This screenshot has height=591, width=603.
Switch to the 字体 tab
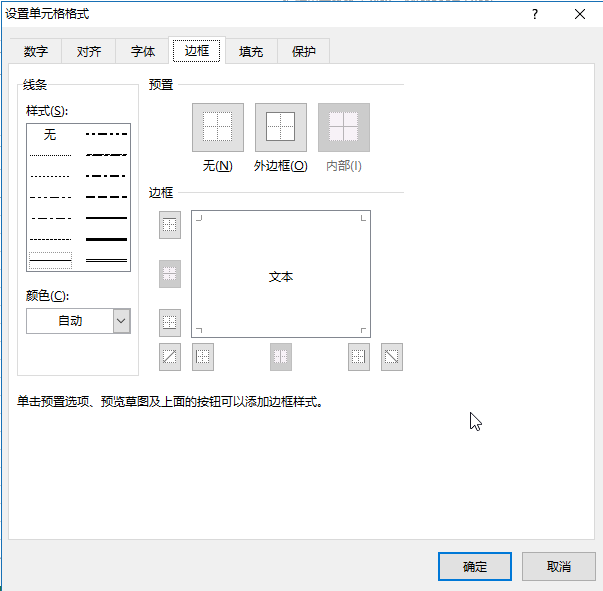point(143,52)
